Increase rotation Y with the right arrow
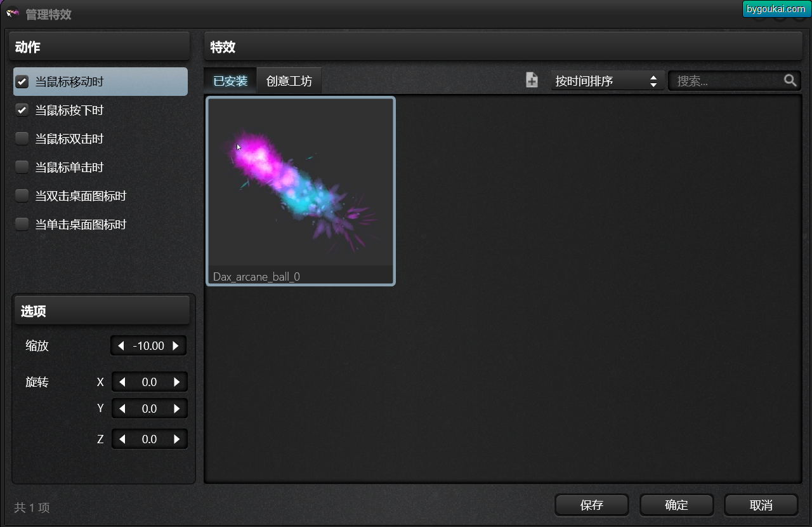 click(176, 409)
